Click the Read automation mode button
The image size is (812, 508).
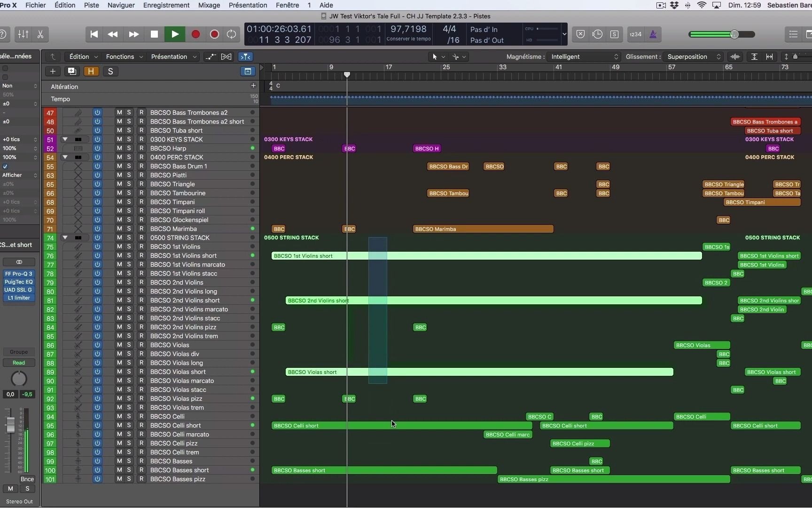(19, 363)
